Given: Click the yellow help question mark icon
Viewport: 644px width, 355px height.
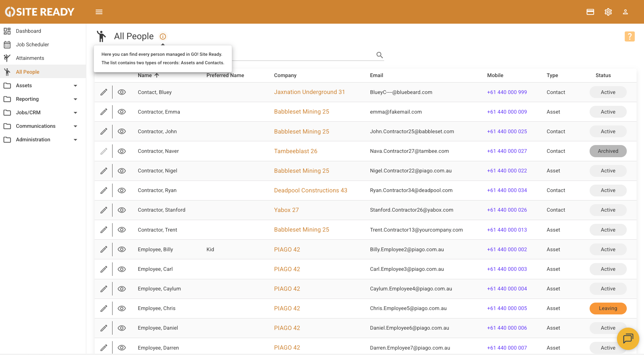Looking at the screenshot, I should click(x=629, y=37).
